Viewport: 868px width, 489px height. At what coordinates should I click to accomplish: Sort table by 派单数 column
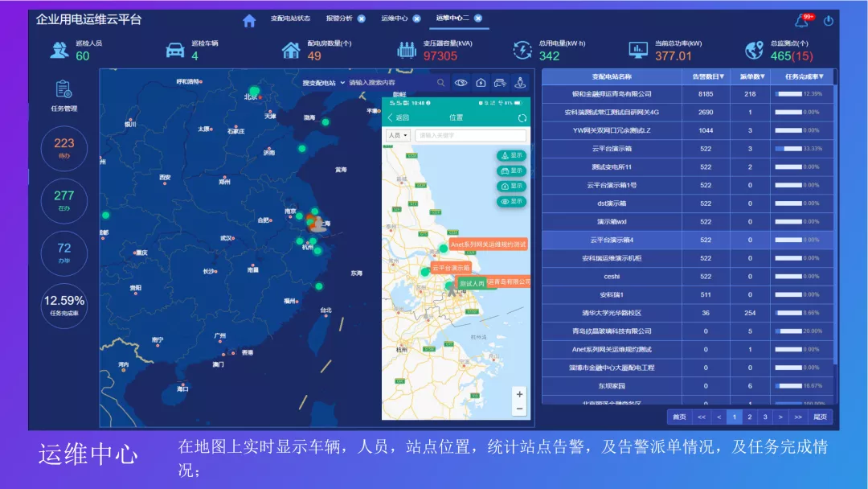pyautogui.click(x=751, y=76)
